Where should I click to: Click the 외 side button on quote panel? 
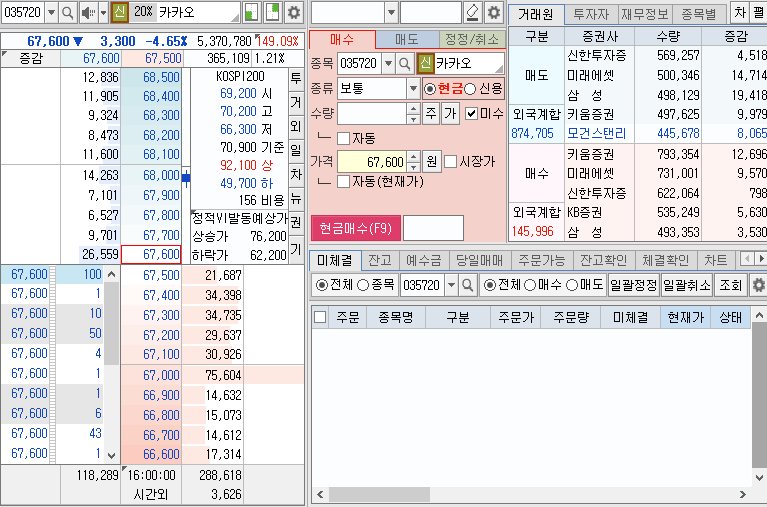coord(296,126)
